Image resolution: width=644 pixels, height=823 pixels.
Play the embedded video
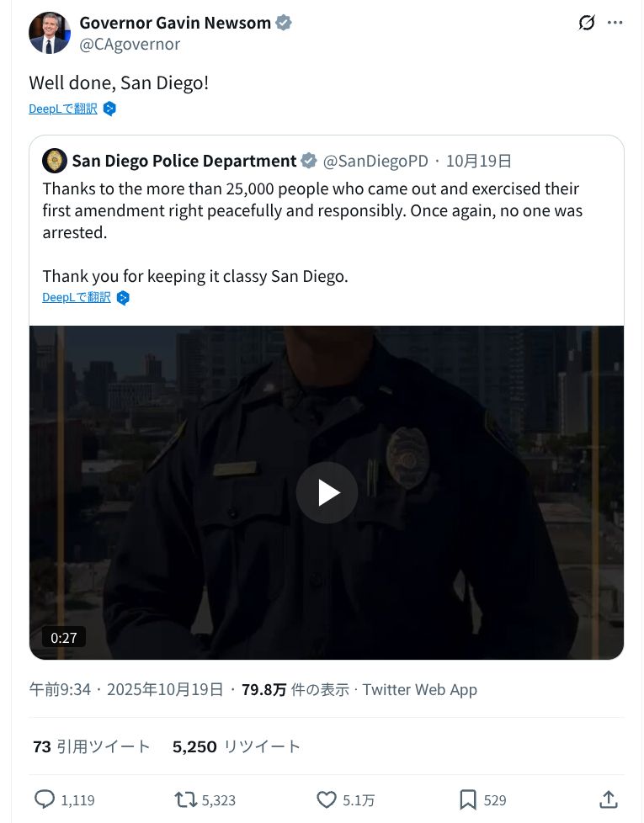click(x=327, y=492)
